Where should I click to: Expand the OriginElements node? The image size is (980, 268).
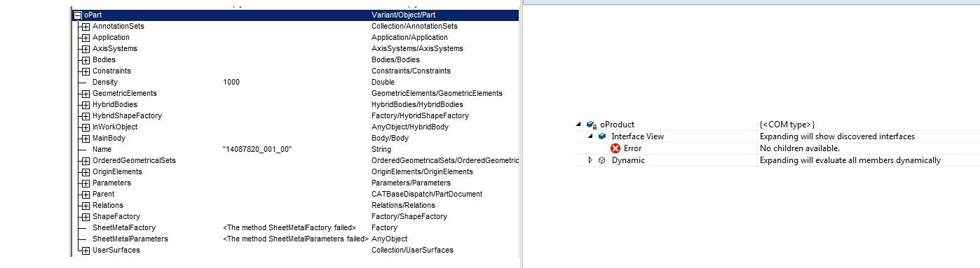[86, 171]
